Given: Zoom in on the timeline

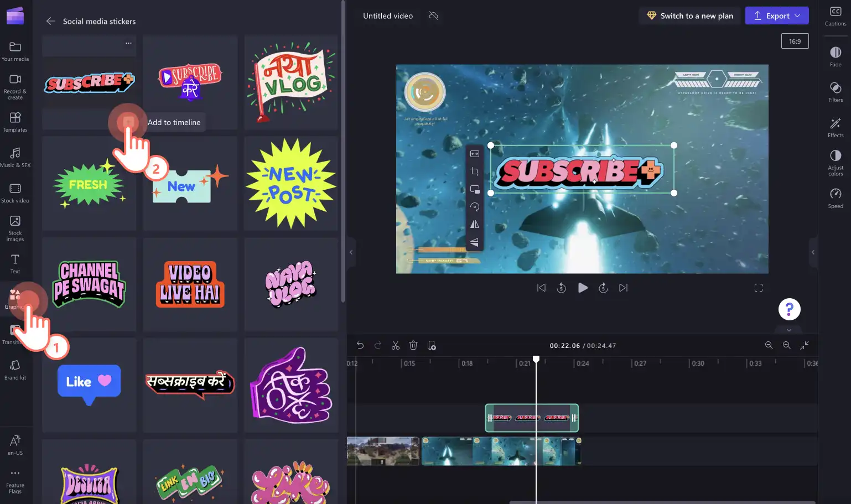Looking at the screenshot, I should coord(786,345).
